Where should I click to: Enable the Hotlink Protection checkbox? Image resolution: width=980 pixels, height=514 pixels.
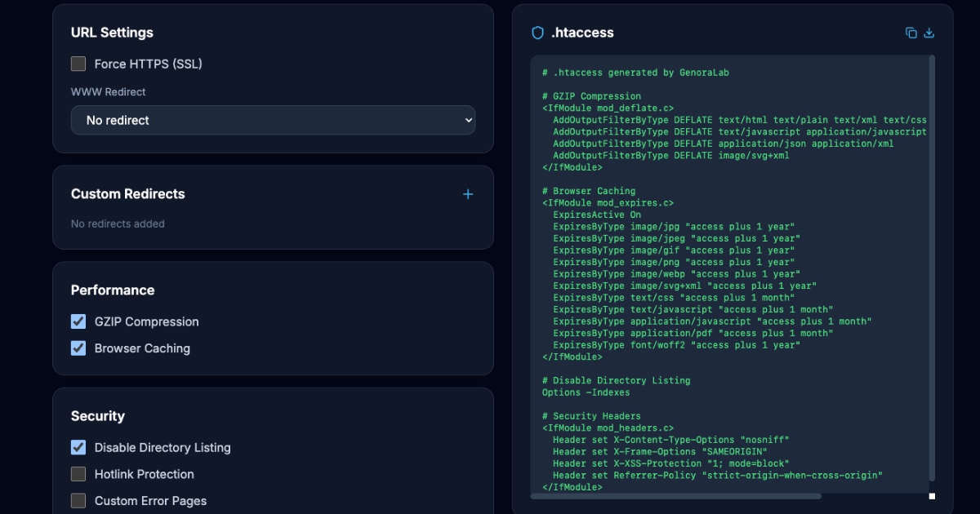(78, 474)
